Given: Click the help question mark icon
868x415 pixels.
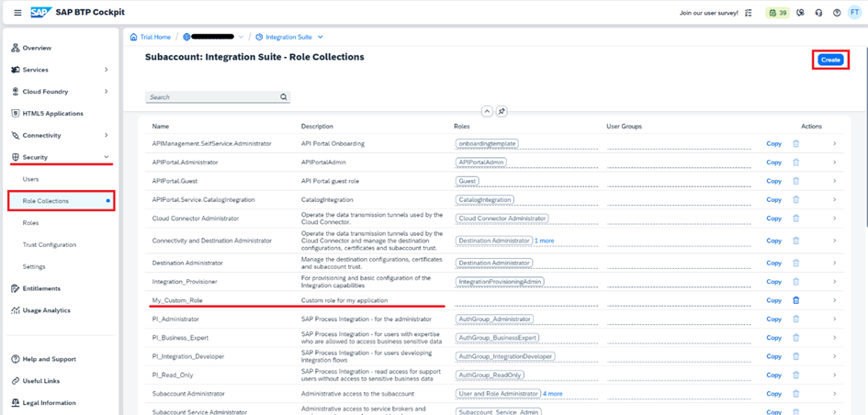Looking at the screenshot, I should 837,13.
